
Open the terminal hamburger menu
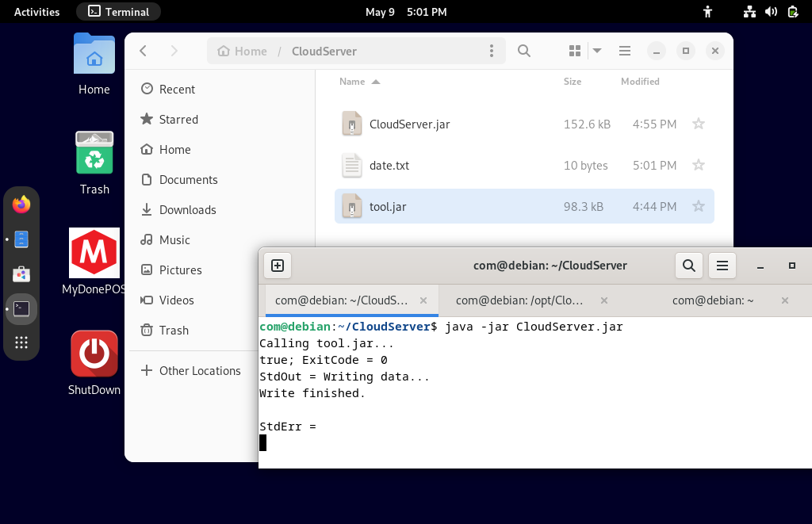click(x=722, y=266)
